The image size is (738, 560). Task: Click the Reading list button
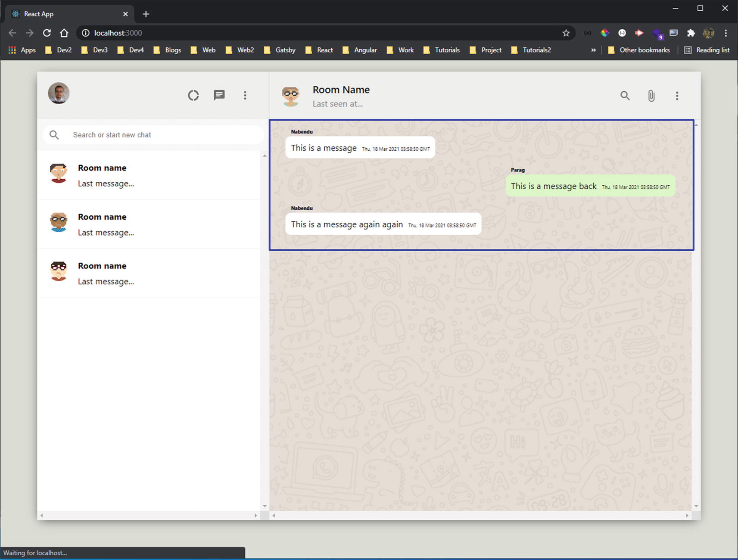pyautogui.click(x=707, y=50)
